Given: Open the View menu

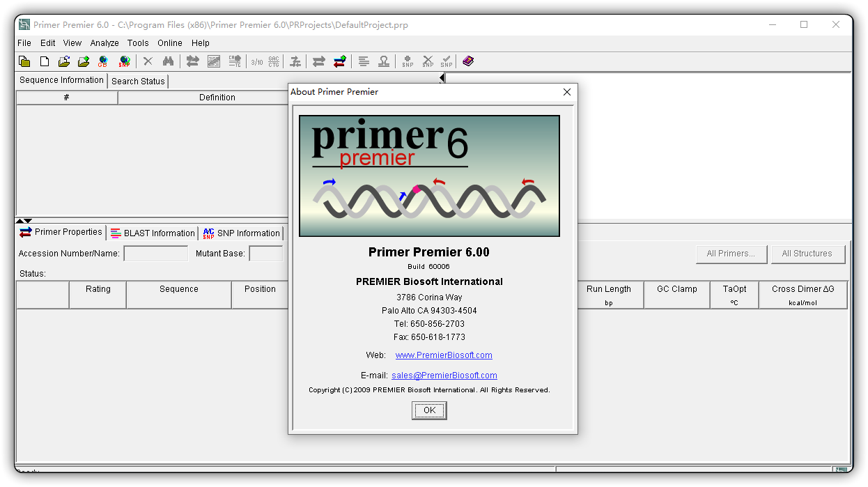Looking at the screenshot, I should [x=72, y=43].
